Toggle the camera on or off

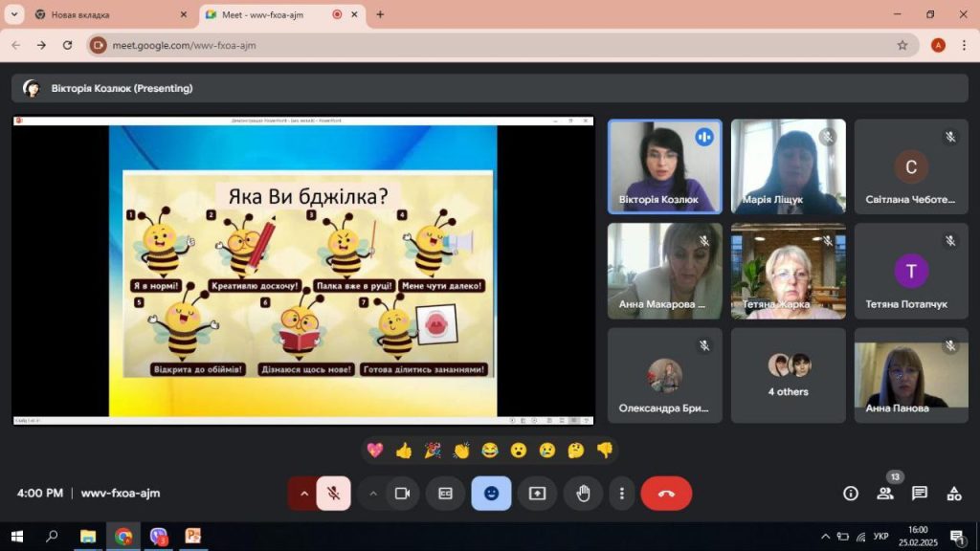(x=403, y=494)
